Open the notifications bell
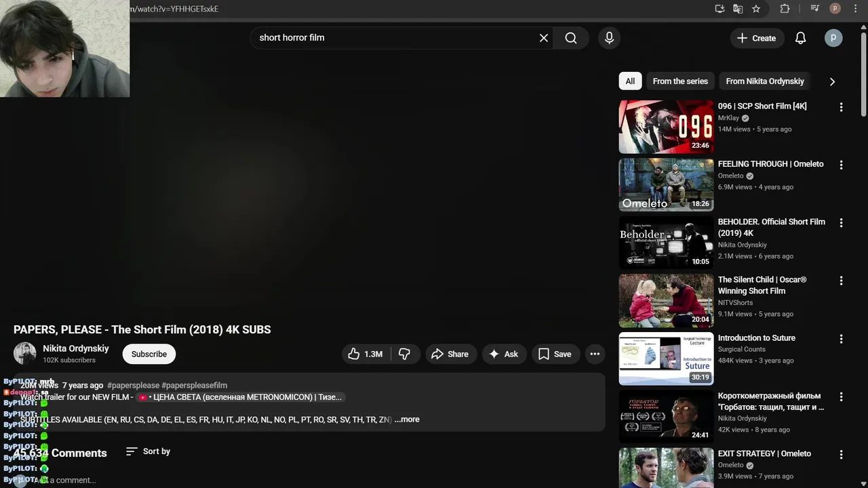This screenshot has height=488, width=868. pyautogui.click(x=800, y=38)
